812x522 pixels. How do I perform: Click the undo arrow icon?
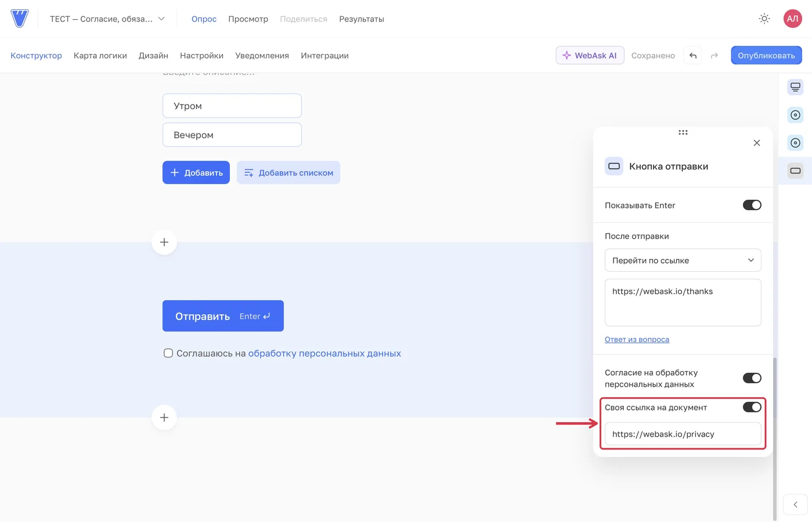(x=693, y=55)
